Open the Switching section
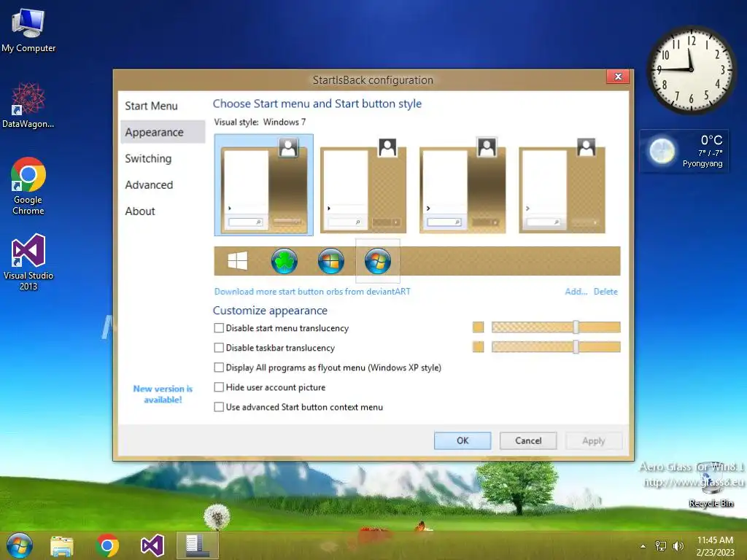Screen dimensions: 747x560 [x=148, y=158]
